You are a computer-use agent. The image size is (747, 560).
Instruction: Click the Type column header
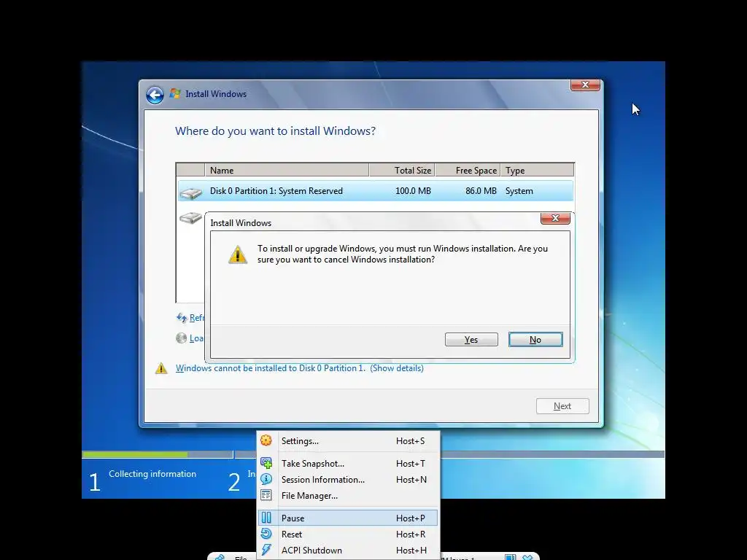pyautogui.click(x=538, y=170)
